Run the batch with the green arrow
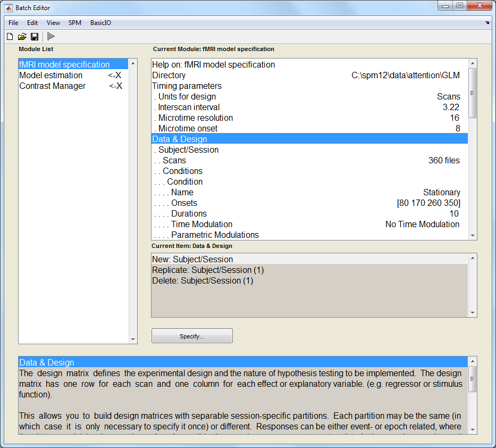The height and width of the screenshot is (448, 496). pyautogui.click(x=51, y=37)
